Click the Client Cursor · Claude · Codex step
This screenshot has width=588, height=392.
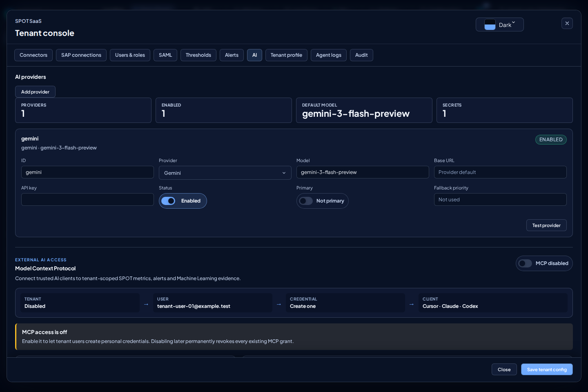coord(493,303)
